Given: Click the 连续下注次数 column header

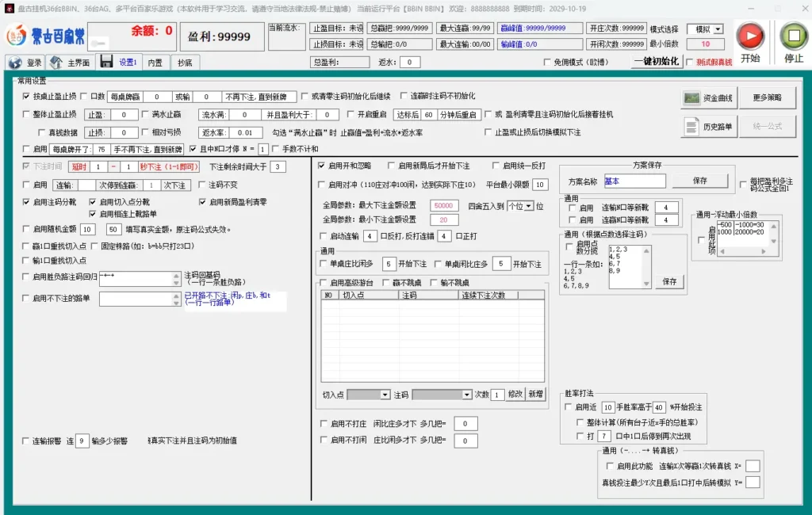Looking at the screenshot, I should [488, 295].
